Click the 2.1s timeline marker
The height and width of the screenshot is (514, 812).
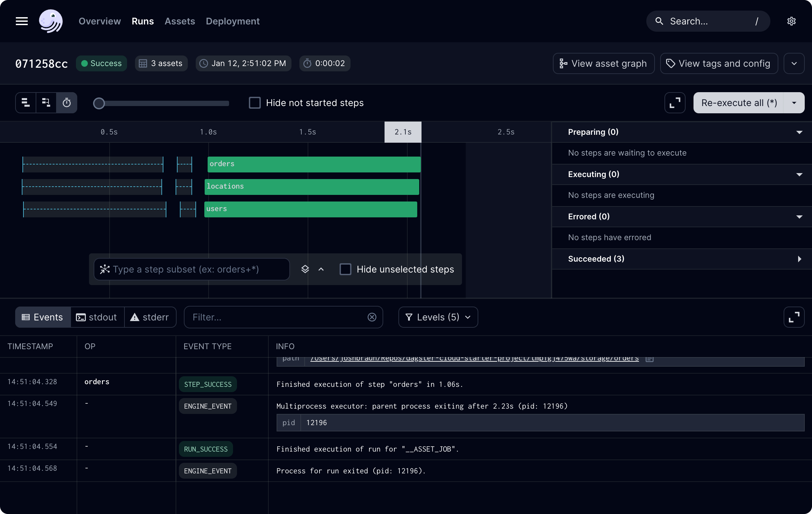(x=403, y=132)
